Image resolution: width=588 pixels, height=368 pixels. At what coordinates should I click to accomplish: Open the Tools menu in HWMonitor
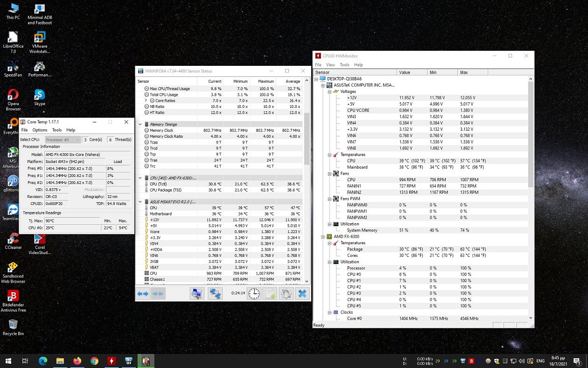344,65
